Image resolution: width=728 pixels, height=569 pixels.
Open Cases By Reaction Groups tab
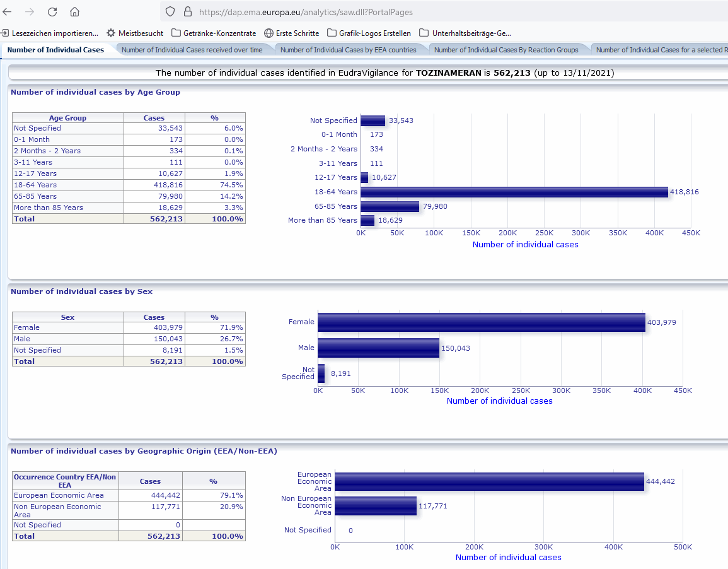pyautogui.click(x=506, y=50)
